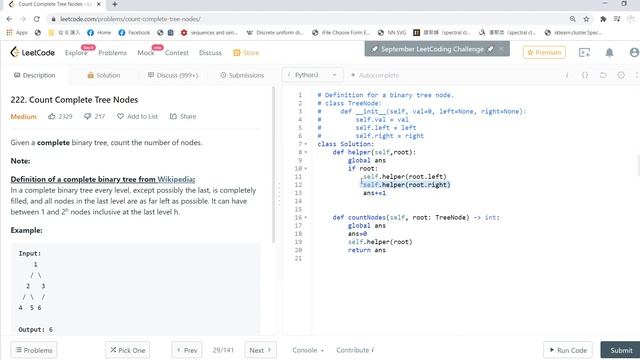The height and width of the screenshot is (360, 640).
Task: Click Run Code
Action: [x=568, y=350]
